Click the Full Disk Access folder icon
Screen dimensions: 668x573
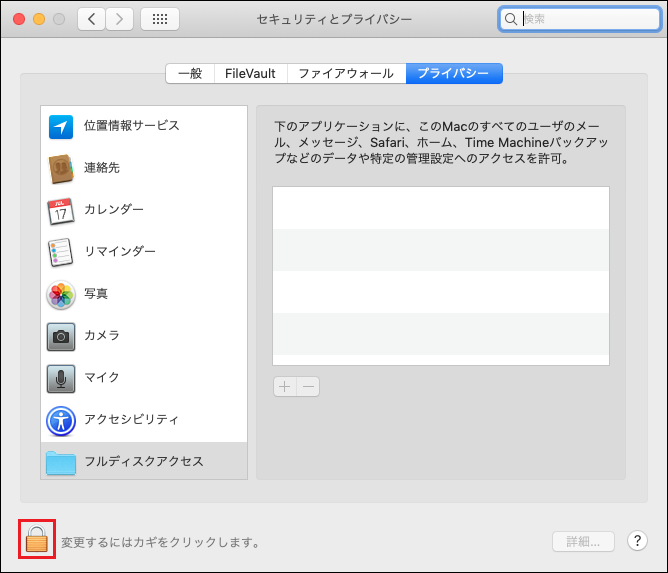point(61,463)
